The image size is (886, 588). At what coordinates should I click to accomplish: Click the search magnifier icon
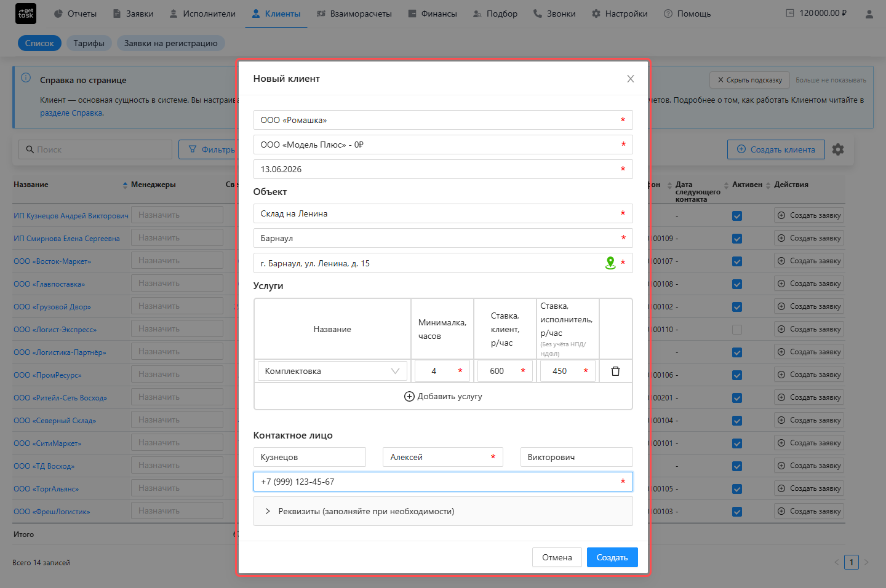pos(30,149)
